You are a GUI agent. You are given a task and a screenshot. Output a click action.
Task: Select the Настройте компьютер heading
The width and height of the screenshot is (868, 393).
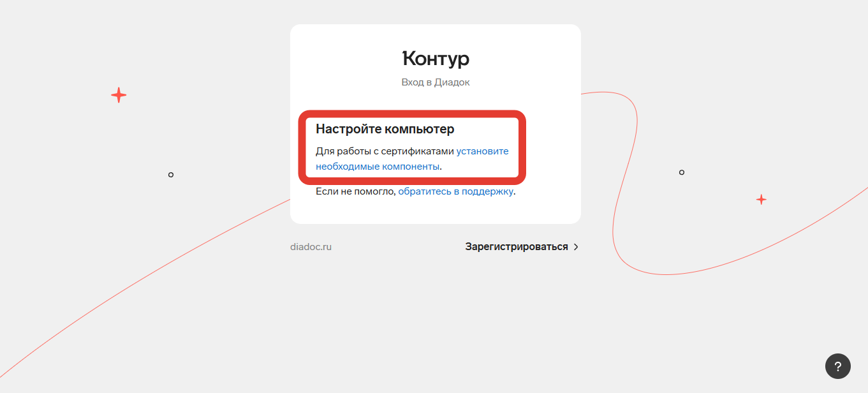385,130
